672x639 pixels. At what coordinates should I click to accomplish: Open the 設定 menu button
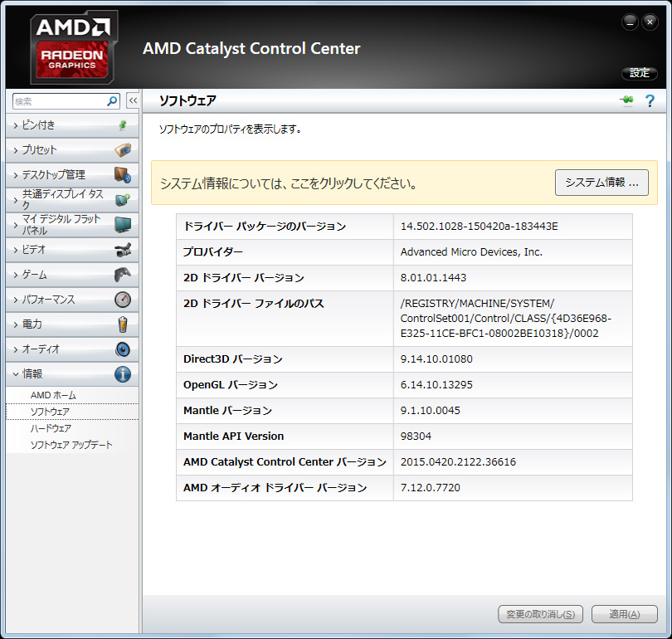[x=640, y=73]
